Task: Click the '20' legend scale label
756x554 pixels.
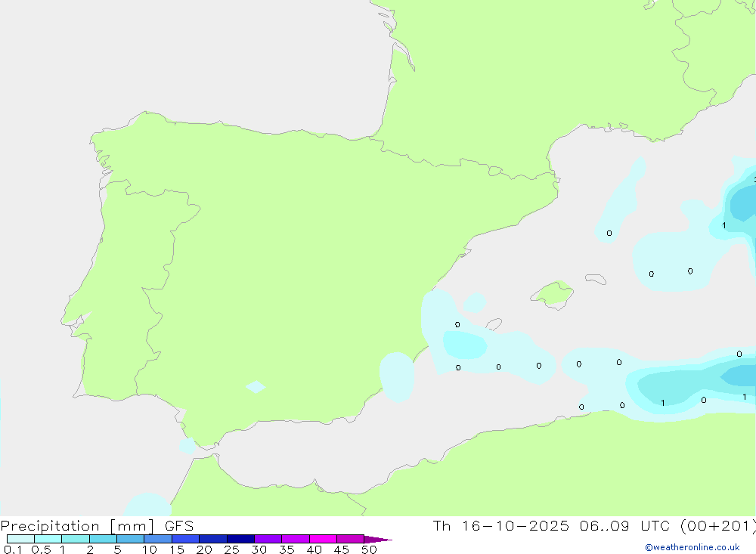Action: [x=204, y=549]
